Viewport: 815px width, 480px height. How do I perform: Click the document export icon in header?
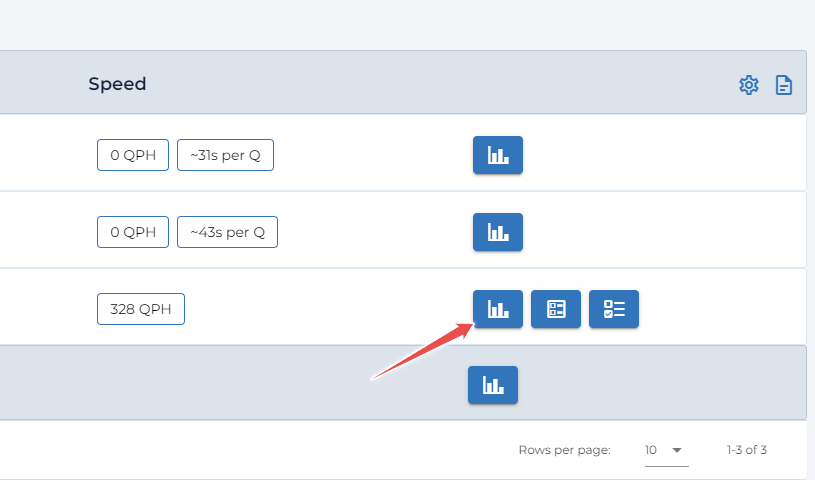click(x=784, y=85)
